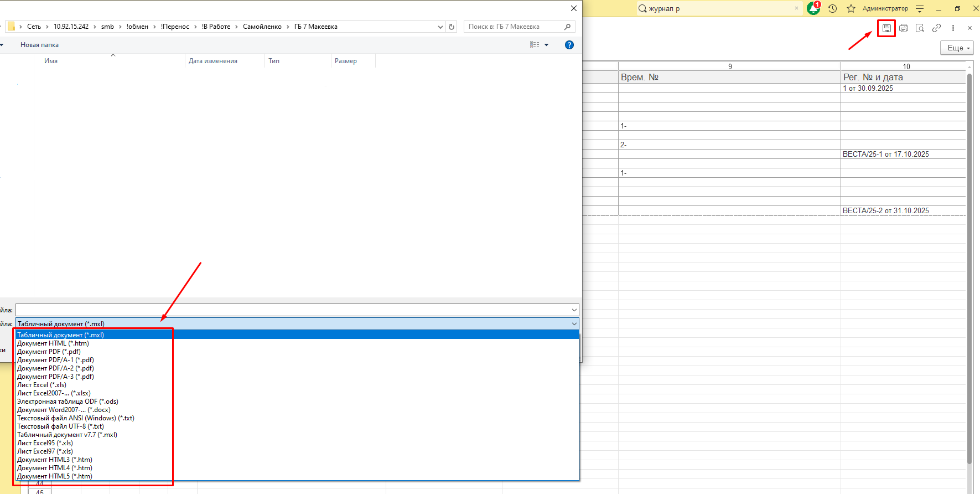Select 'Документ Word2007-... (*.docx)' format

tap(297, 410)
